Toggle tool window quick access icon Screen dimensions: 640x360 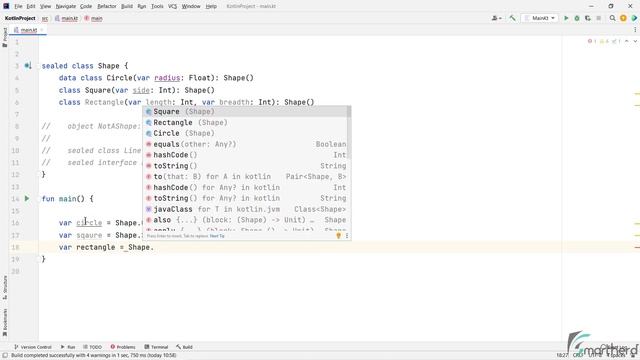click(x=5, y=356)
